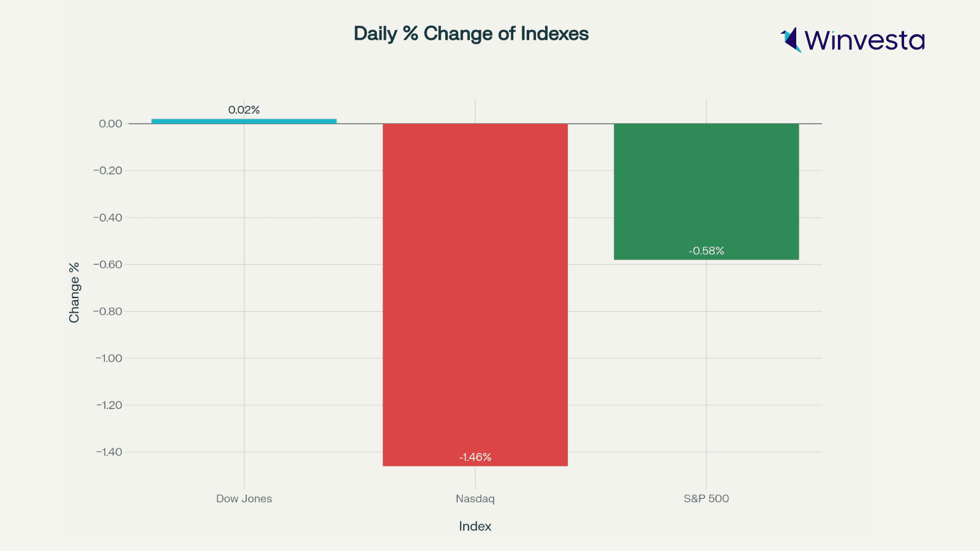Click the −0.40 y-axis tick label
Screen dimensions: 980x551
[x=108, y=218]
